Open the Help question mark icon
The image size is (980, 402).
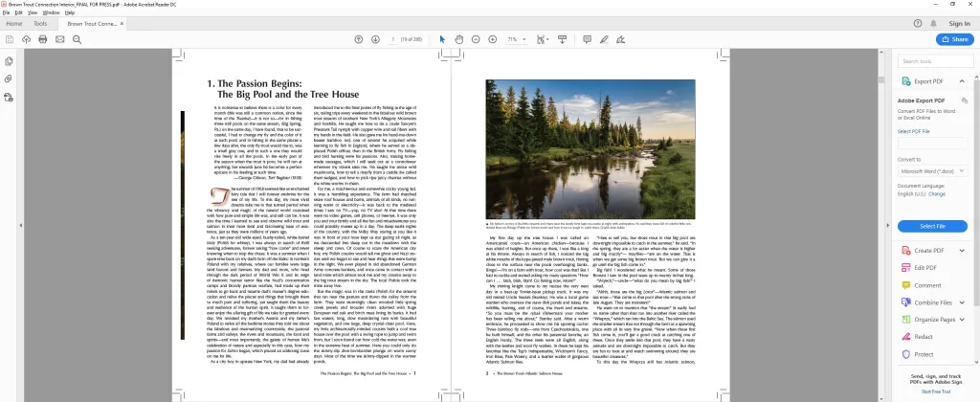click(x=918, y=24)
